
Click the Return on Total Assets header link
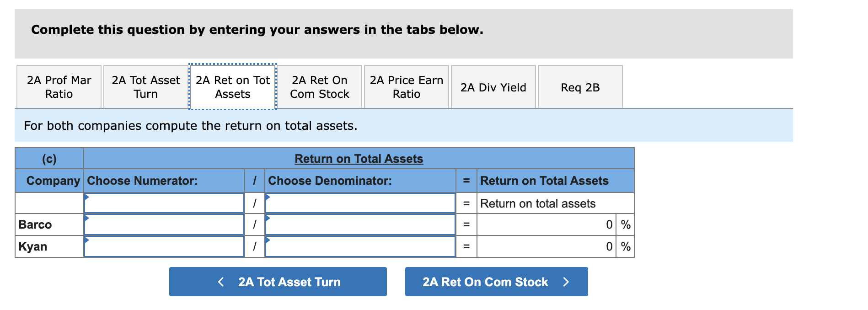pyautogui.click(x=359, y=158)
